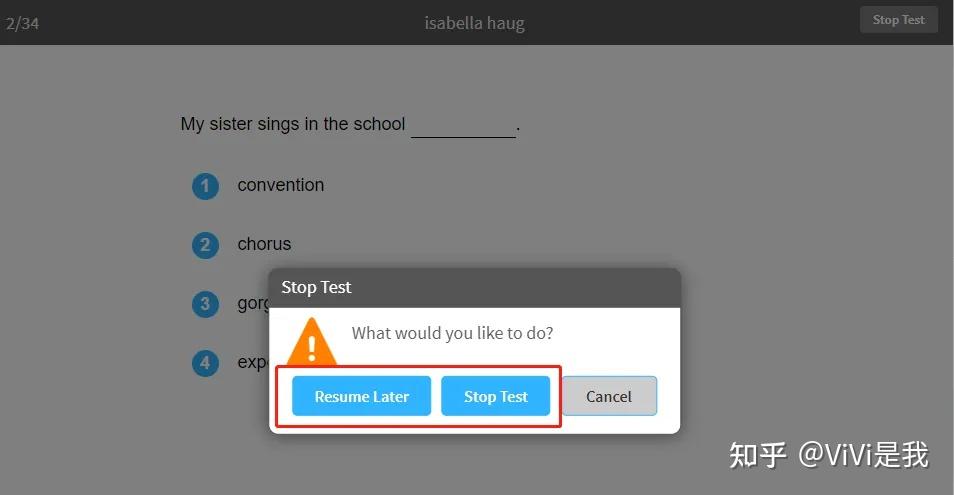The height and width of the screenshot is (495, 954).
Task: Select answer circle number 1
Action: click(205, 186)
